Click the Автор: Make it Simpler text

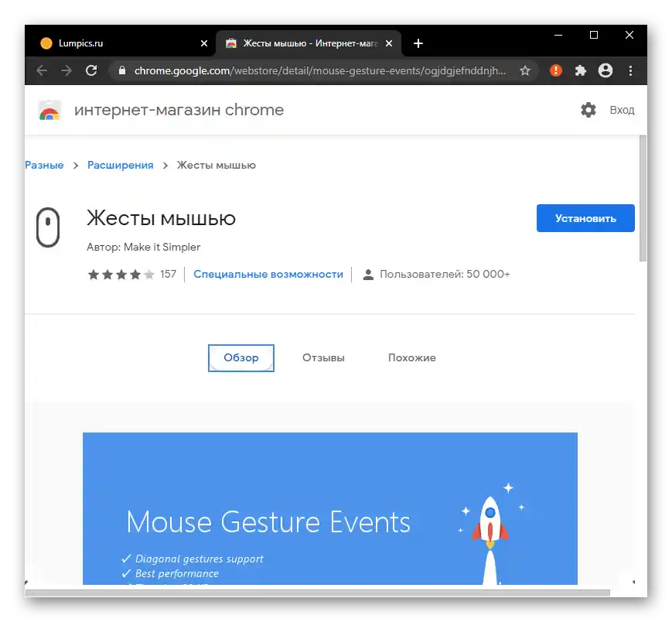pyautogui.click(x=144, y=248)
